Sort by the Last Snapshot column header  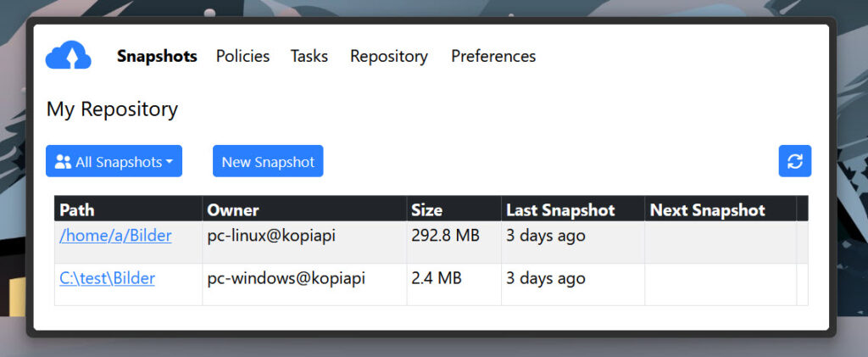click(560, 209)
